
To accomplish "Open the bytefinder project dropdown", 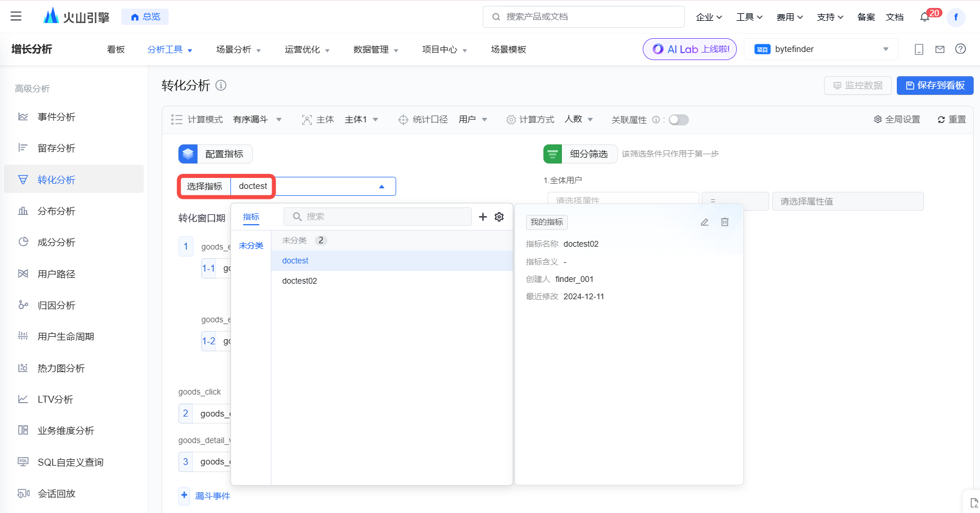I will 821,49.
